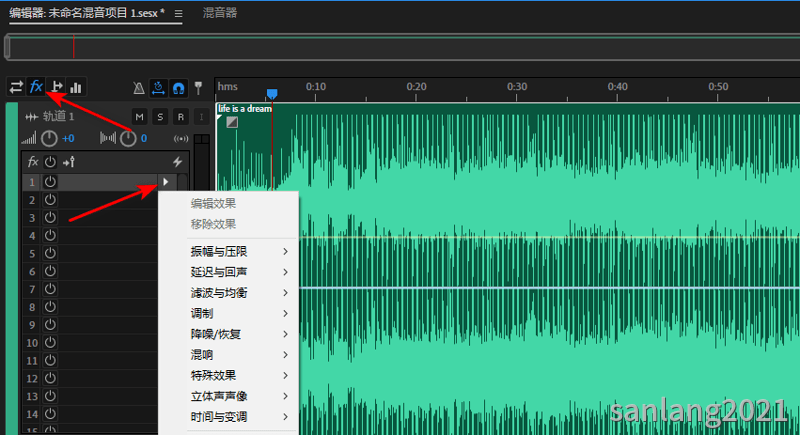The width and height of the screenshot is (800, 435).
Task: Toggle effects rack power button
Action: tap(50, 162)
